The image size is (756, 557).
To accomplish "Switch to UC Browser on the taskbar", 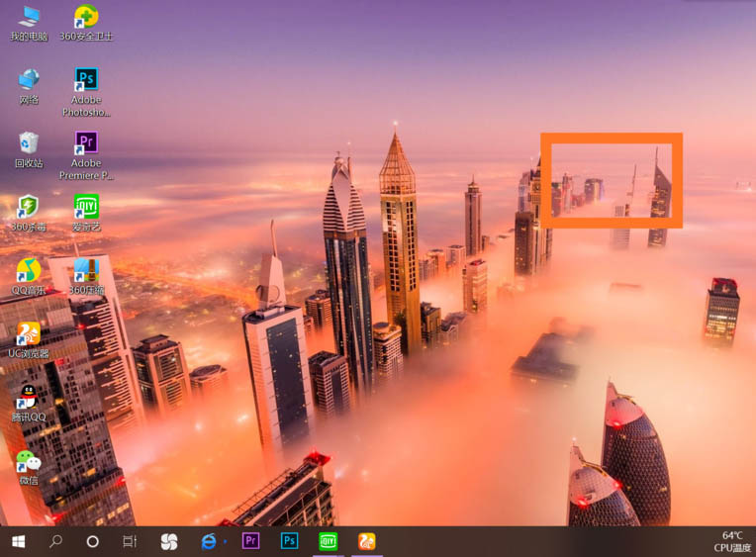I will [x=367, y=541].
